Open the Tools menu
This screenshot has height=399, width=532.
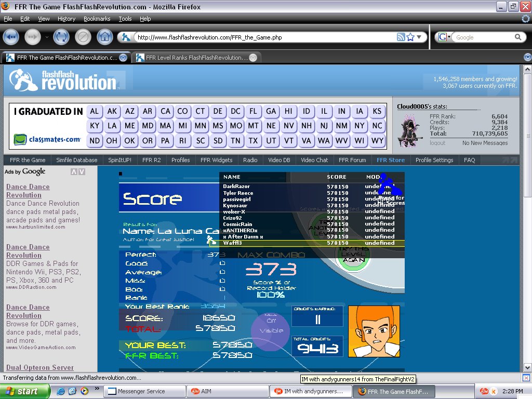125,19
